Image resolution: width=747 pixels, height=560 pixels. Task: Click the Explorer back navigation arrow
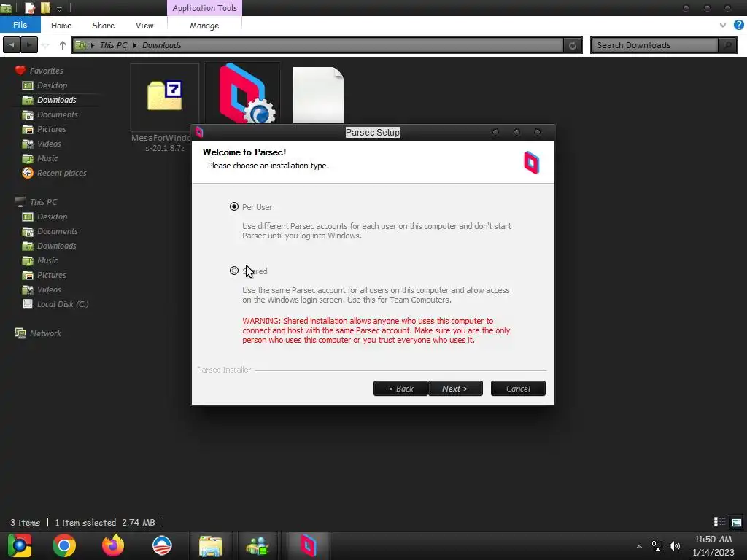pos(12,45)
